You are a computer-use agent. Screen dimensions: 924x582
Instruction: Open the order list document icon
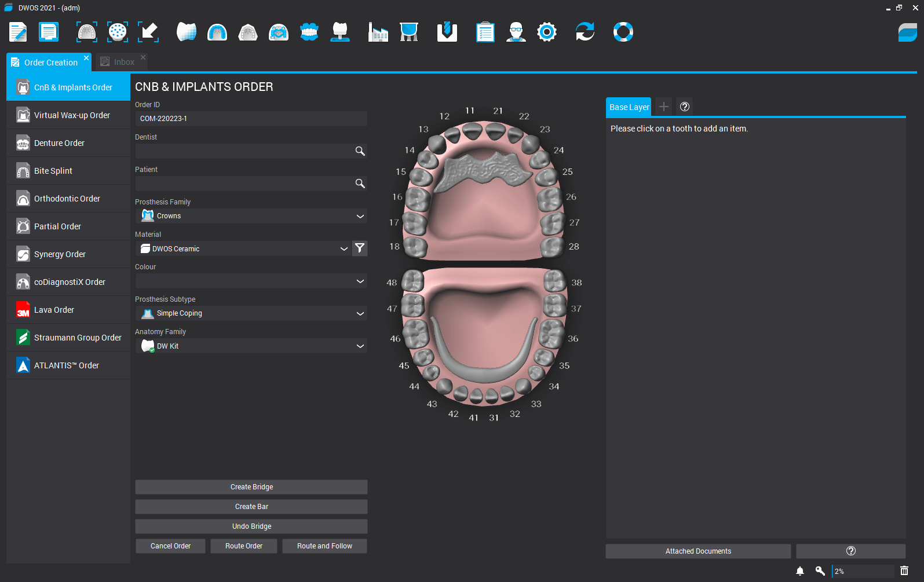(49, 32)
